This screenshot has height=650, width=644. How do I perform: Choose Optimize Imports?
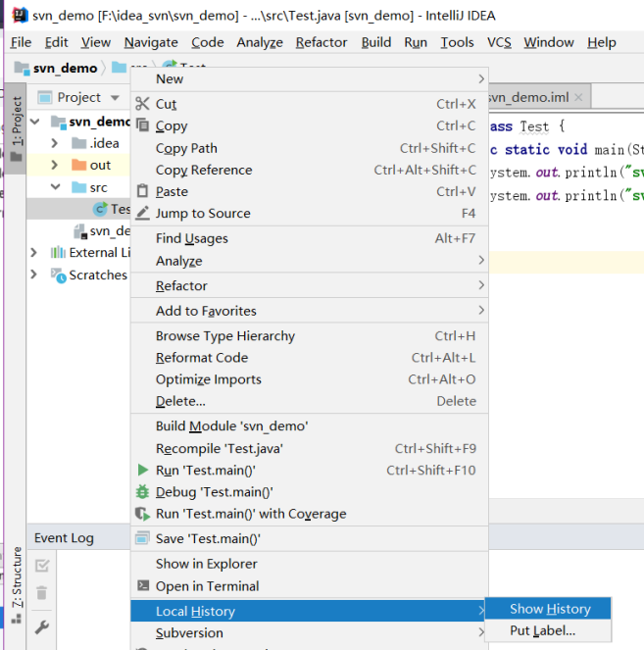(309, 379)
